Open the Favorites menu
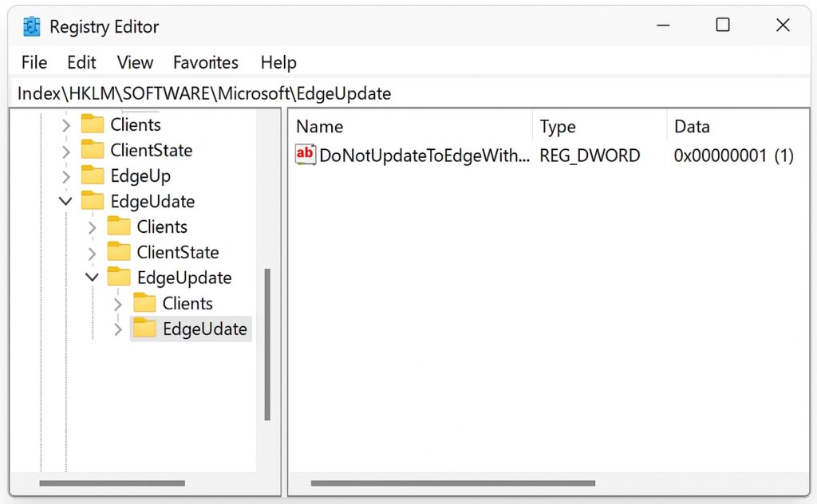 pyautogui.click(x=205, y=62)
